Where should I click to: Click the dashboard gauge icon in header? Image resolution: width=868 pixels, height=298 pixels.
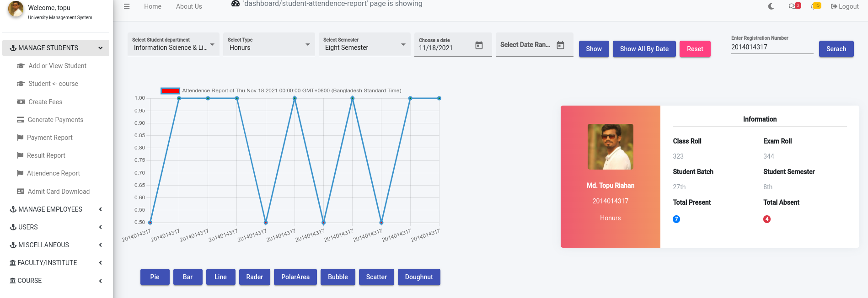tap(236, 4)
